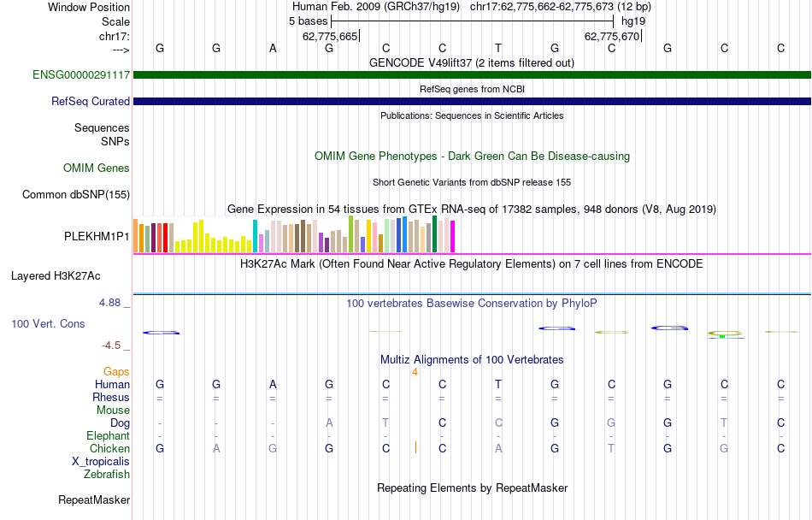812x520 pixels.
Task: Click the Mouse species row label
Action: (113, 411)
